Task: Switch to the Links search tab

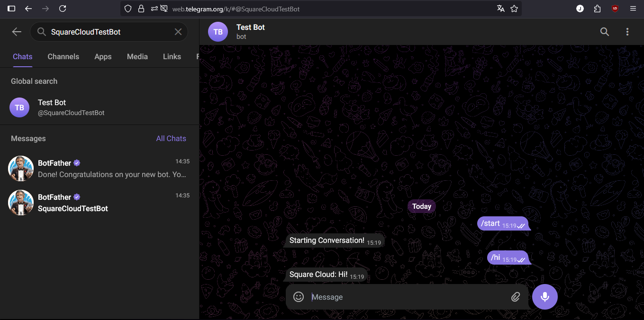Action: coord(172,56)
